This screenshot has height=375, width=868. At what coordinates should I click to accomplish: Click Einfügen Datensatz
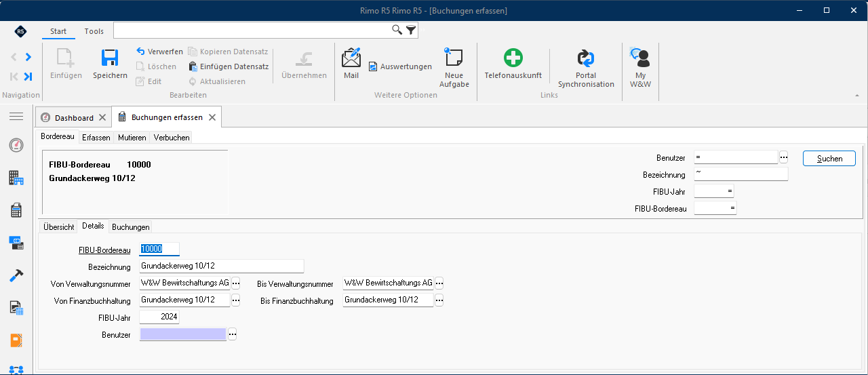(x=229, y=66)
